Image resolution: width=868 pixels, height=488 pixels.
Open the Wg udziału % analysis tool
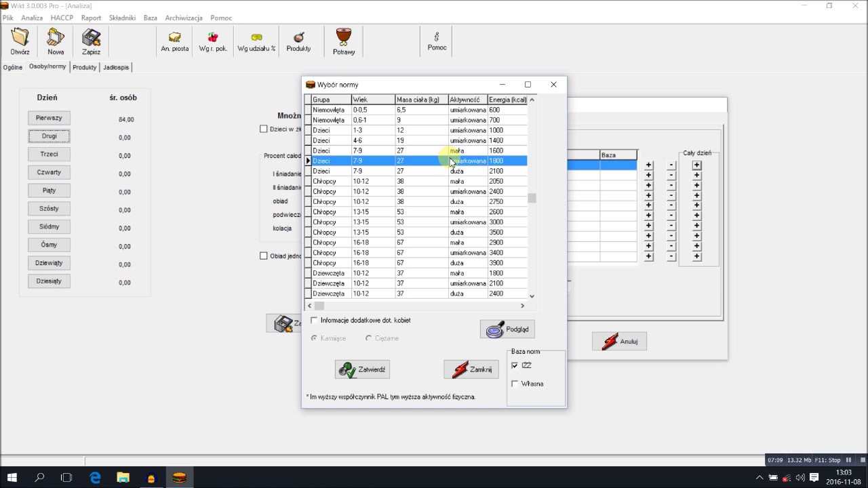pyautogui.click(x=256, y=41)
